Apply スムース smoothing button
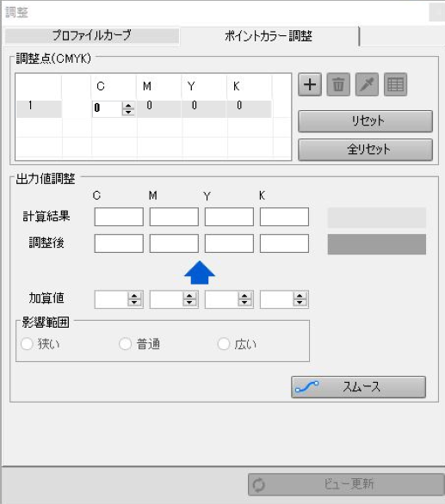 tap(358, 387)
